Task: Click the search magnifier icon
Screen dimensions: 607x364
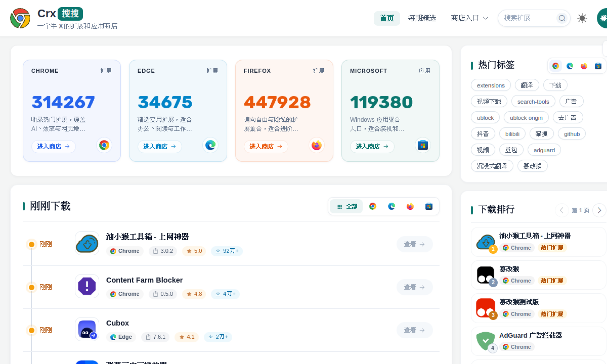Action: pyautogui.click(x=562, y=18)
